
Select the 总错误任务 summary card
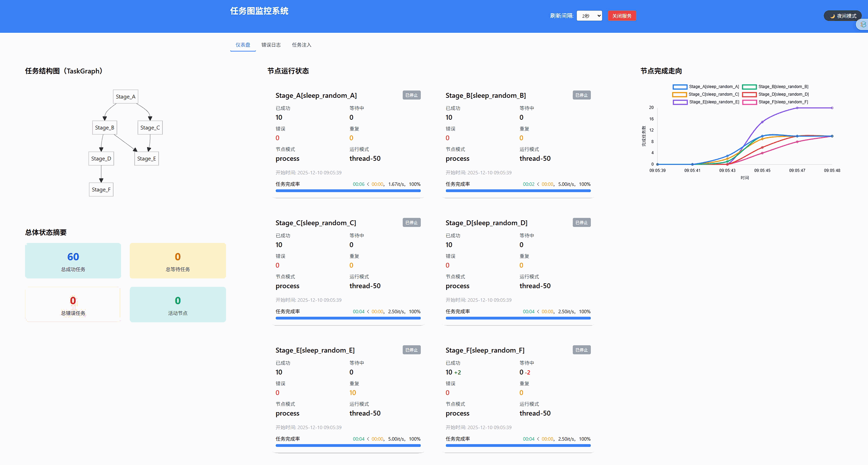[73, 305]
